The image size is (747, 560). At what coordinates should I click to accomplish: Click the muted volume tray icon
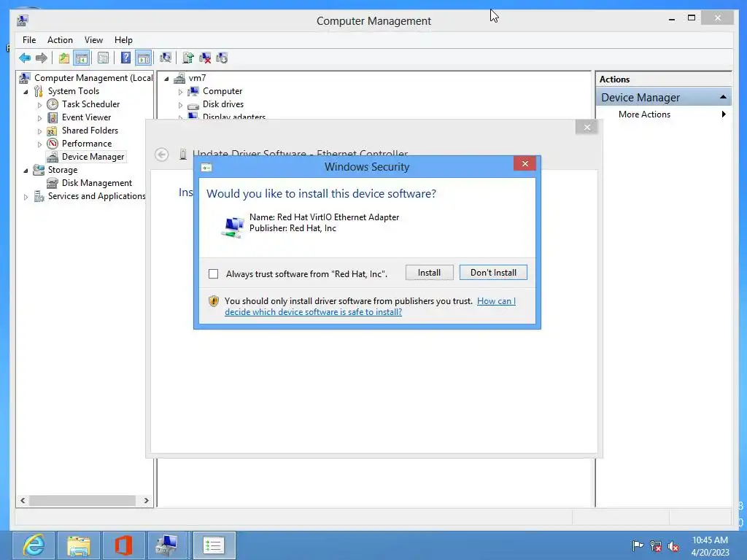(673, 546)
